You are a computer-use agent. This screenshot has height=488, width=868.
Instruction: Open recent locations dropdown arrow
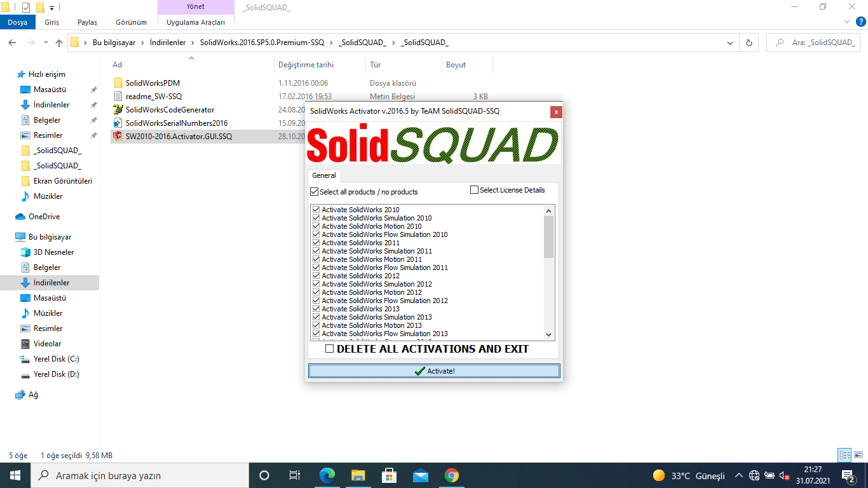click(x=46, y=43)
